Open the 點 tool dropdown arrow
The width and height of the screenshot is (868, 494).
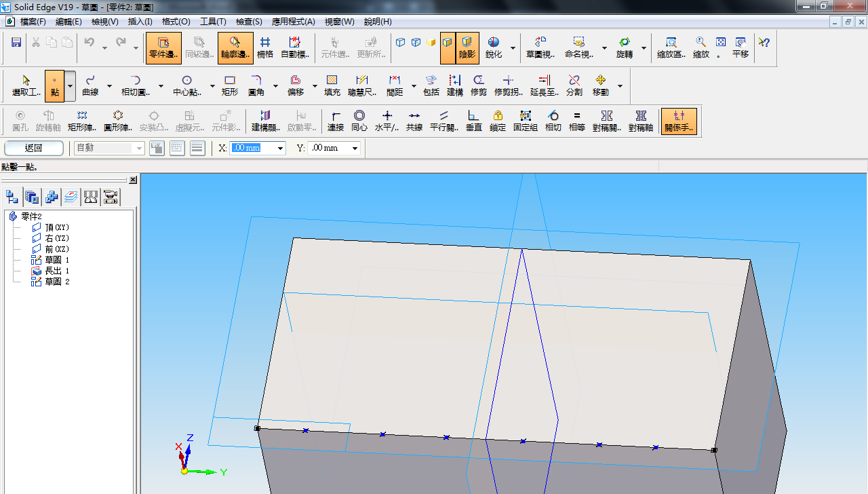[x=71, y=86]
